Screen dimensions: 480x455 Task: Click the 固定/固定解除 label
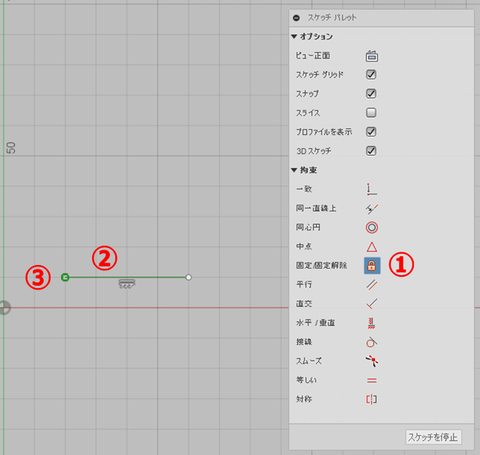(321, 265)
